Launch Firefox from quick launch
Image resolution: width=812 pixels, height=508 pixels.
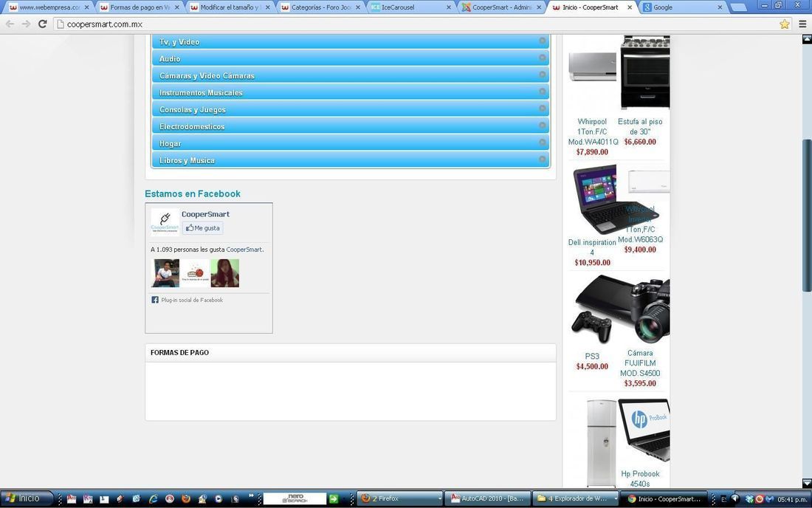[x=185, y=498]
